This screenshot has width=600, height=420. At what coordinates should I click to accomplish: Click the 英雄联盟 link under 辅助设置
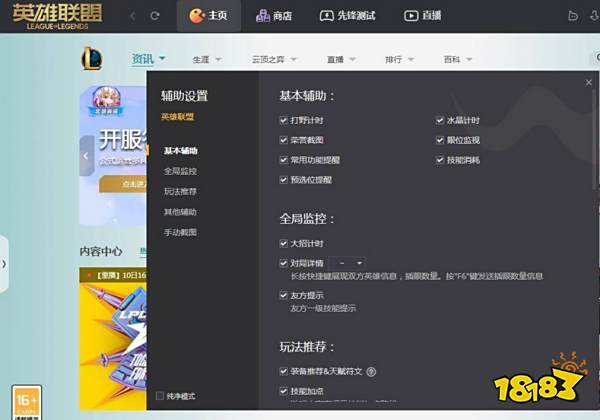(178, 117)
